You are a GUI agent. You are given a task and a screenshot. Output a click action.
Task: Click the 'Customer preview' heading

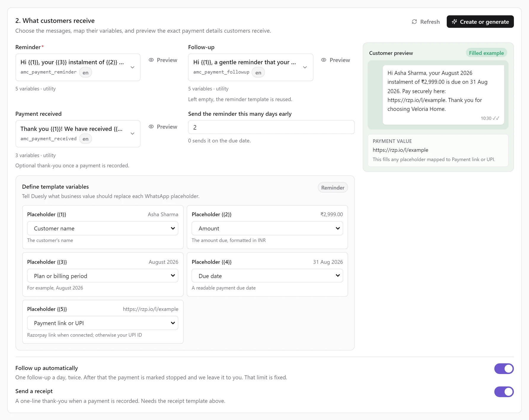pyautogui.click(x=391, y=53)
